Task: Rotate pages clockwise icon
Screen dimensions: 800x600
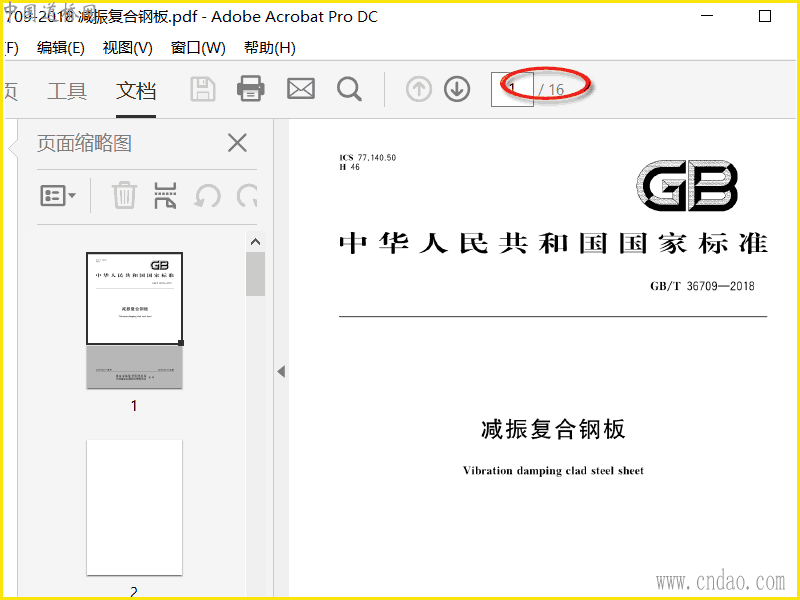Action: pyautogui.click(x=247, y=196)
